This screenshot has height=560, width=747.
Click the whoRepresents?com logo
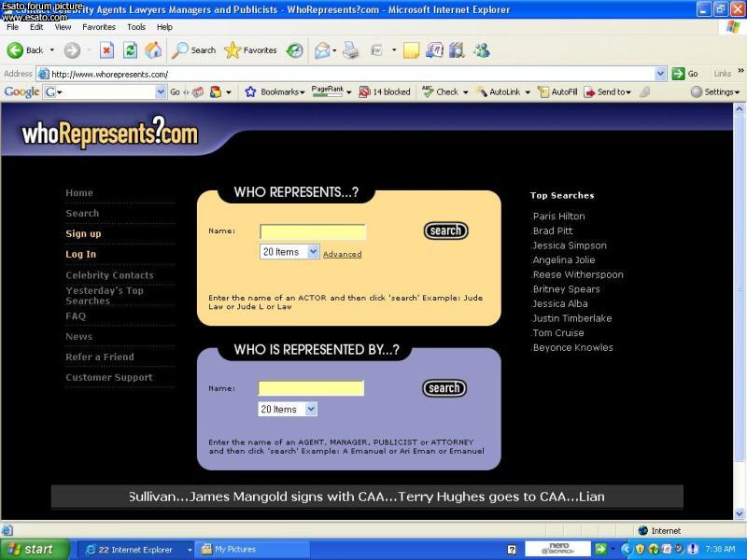[x=110, y=132]
